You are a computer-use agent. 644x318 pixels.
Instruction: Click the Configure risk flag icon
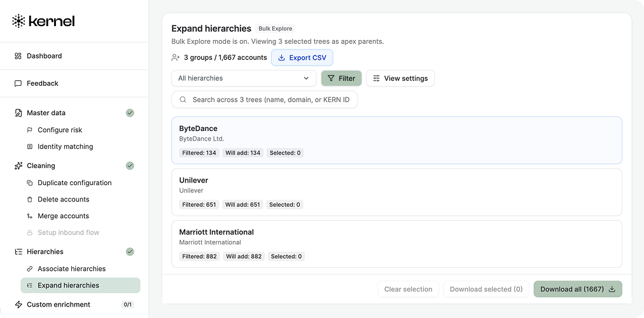pos(29,130)
